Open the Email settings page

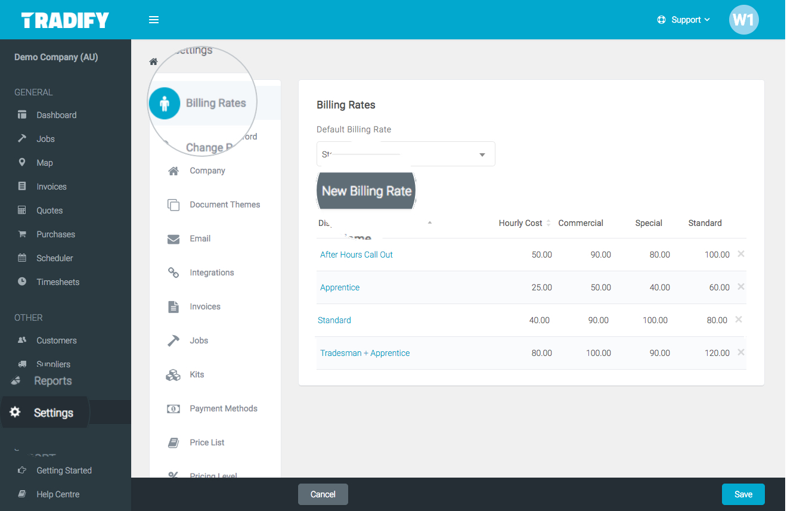click(200, 239)
